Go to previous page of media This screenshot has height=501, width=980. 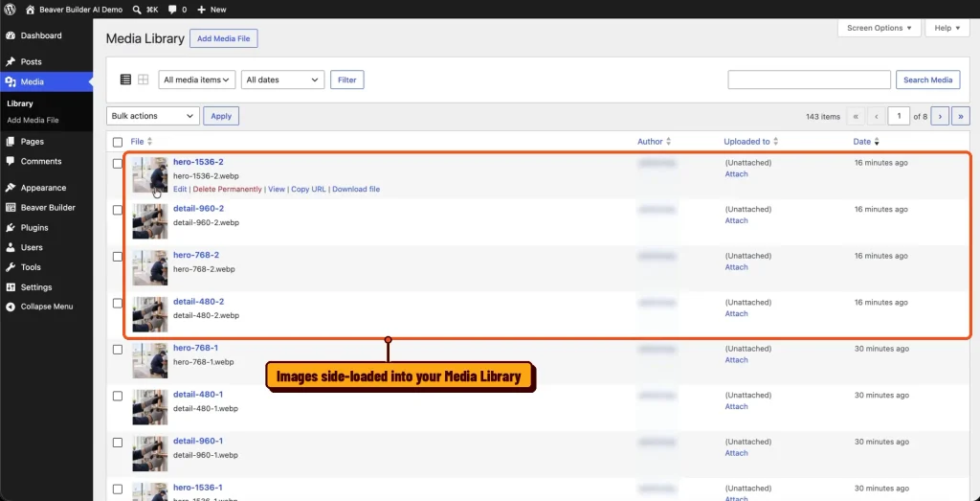pyautogui.click(x=877, y=116)
